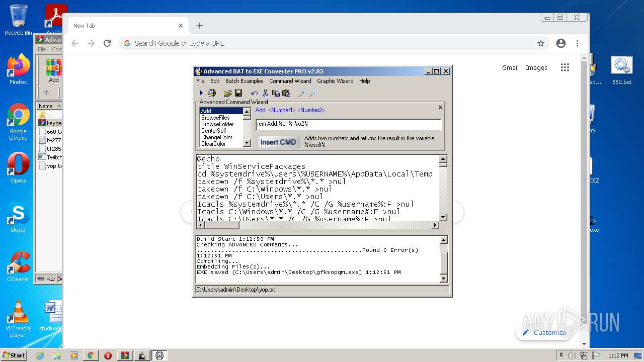Click the build log scroll-down arrow
The height and width of the screenshot is (362, 644).
point(443,279)
